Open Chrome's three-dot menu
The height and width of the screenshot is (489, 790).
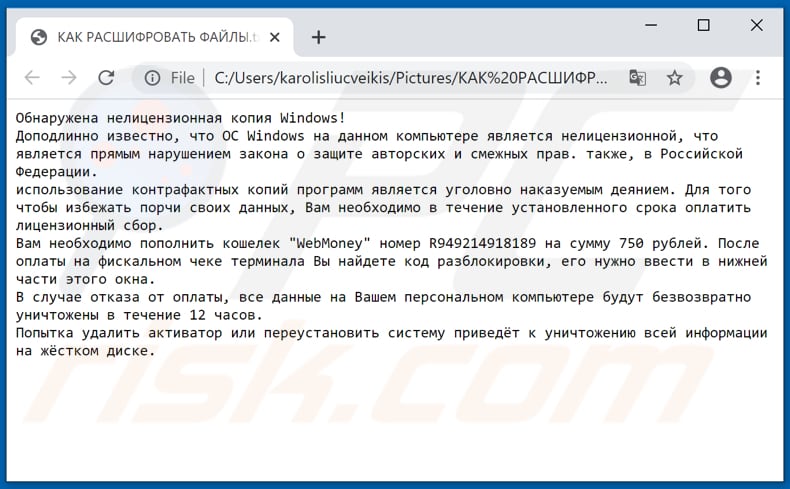pos(758,78)
